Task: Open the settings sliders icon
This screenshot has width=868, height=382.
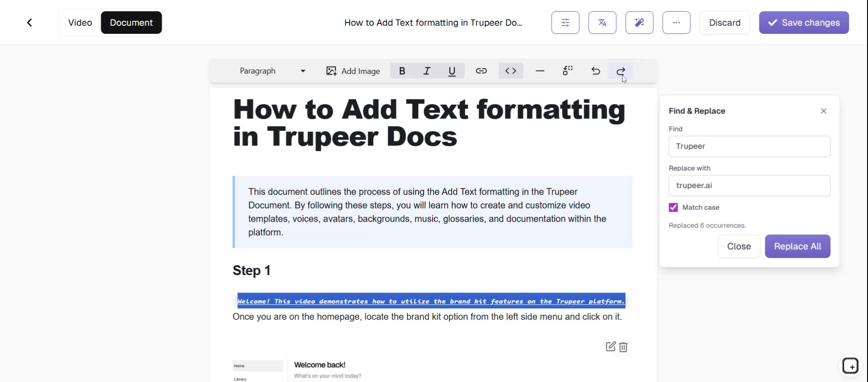Action: pyautogui.click(x=565, y=23)
